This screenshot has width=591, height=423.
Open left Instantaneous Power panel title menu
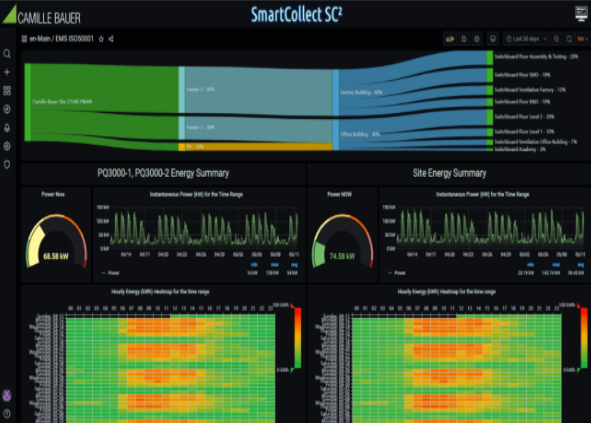[196, 194]
